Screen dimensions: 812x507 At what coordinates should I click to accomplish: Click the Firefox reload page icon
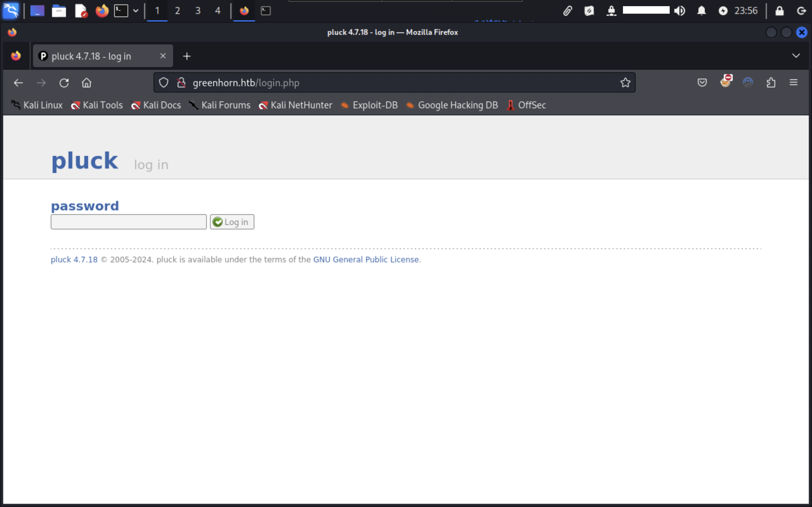(64, 83)
